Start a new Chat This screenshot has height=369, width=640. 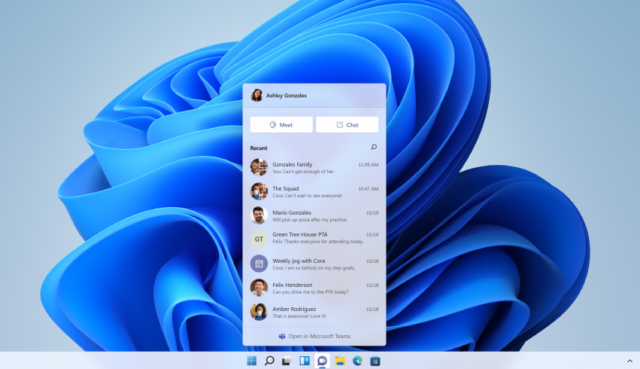[x=347, y=125]
